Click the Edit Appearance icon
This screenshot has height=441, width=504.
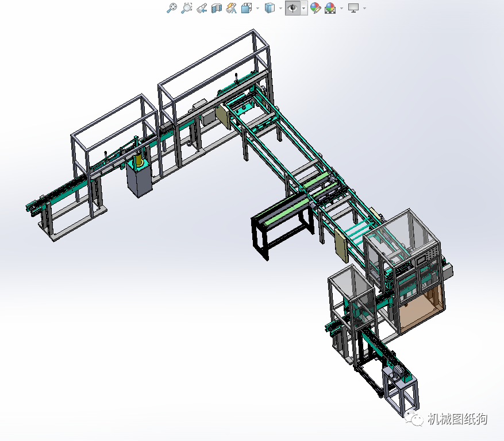click(x=316, y=8)
